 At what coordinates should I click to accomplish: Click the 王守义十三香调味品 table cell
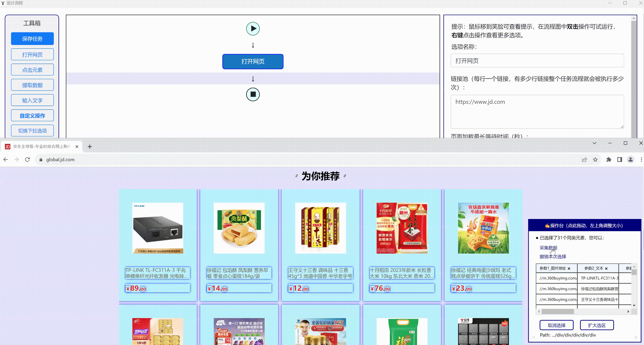598,299
